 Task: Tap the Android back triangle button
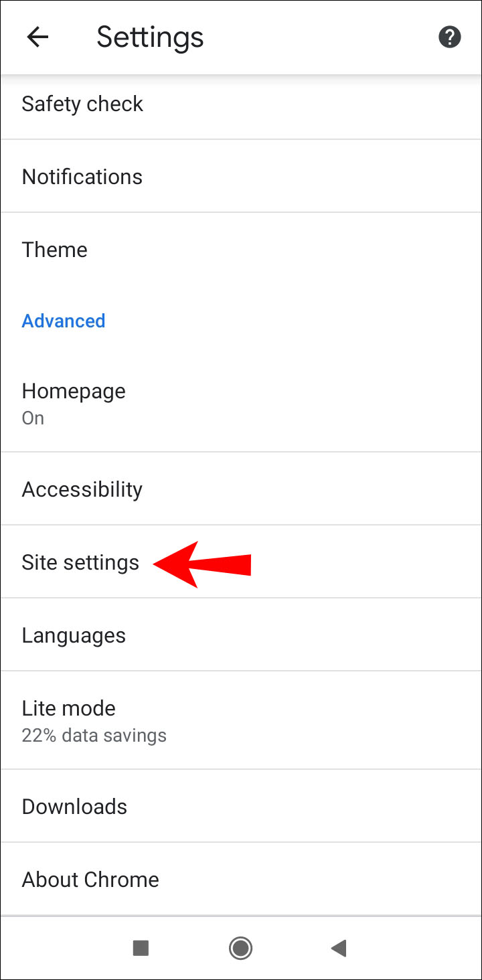click(339, 947)
